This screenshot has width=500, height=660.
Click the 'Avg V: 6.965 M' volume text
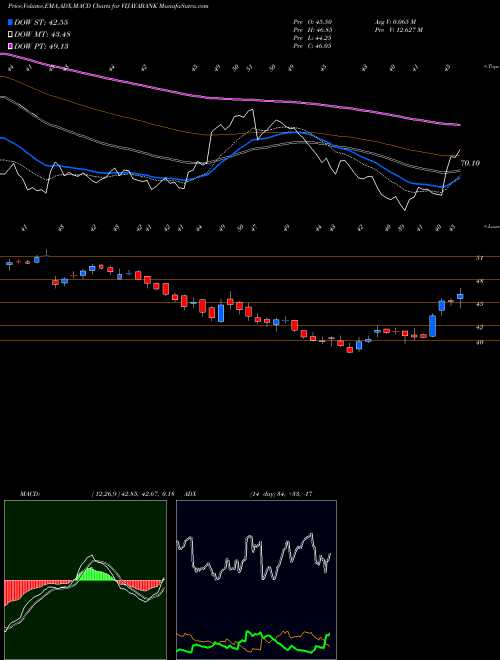[x=394, y=22]
